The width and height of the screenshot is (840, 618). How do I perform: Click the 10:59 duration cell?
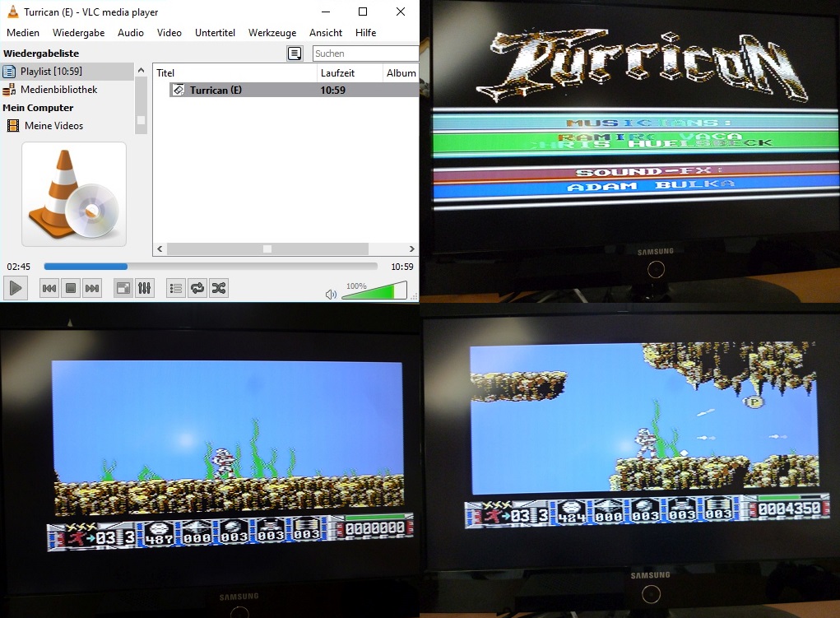point(332,90)
